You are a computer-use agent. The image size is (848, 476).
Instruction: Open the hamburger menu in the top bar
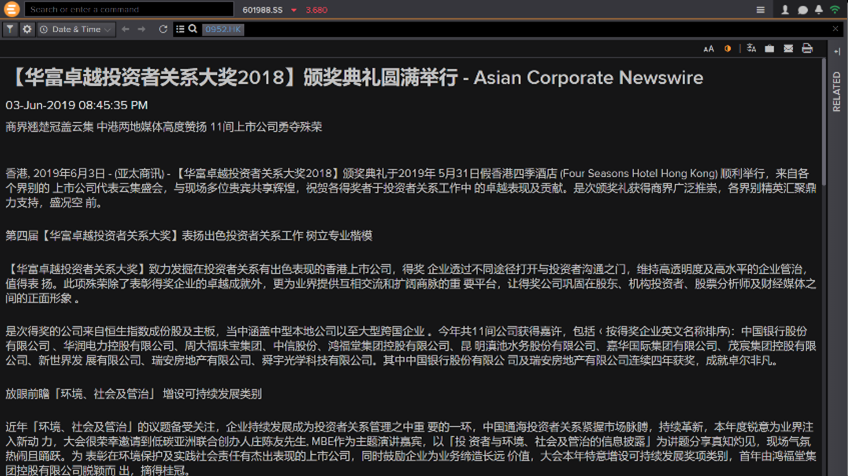(x=760, y=10)
